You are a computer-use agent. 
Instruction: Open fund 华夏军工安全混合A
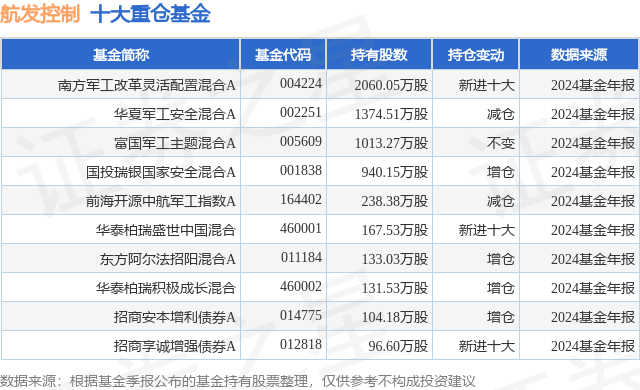click(175, 114)
